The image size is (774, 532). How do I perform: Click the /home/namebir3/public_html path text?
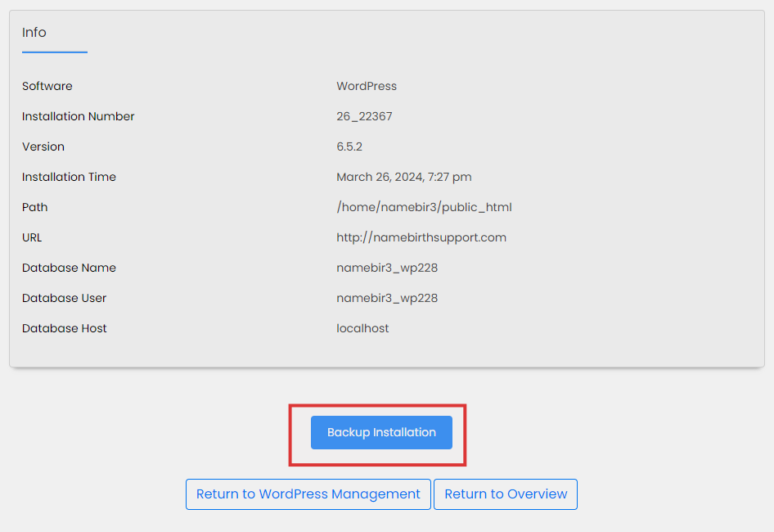pos(424,207)
